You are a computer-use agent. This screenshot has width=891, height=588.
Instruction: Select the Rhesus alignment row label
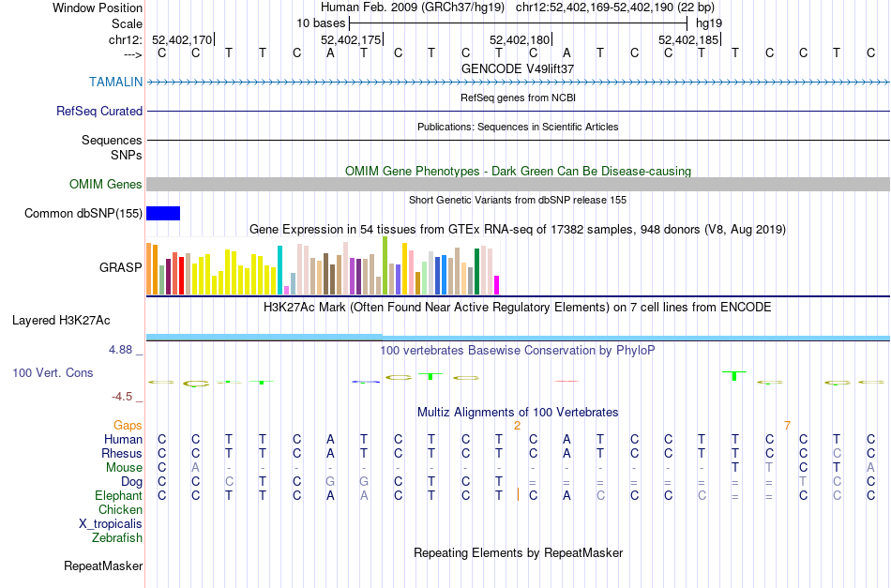pyautogui.click(x=122, y=453)
